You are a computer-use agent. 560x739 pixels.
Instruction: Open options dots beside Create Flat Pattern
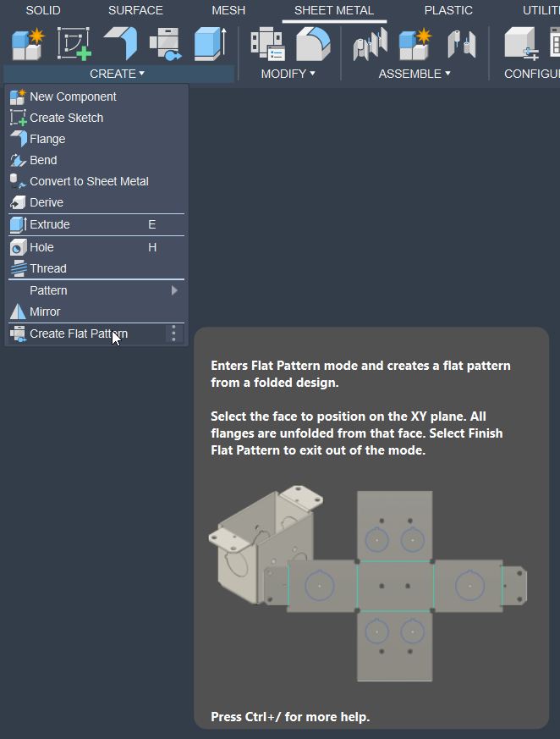173,334
